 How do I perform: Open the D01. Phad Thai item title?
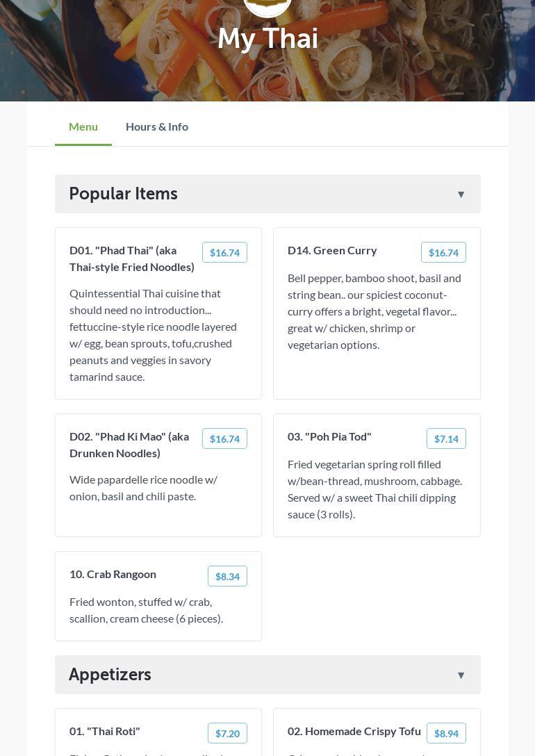pyautogui.click(x=131, y=259)
